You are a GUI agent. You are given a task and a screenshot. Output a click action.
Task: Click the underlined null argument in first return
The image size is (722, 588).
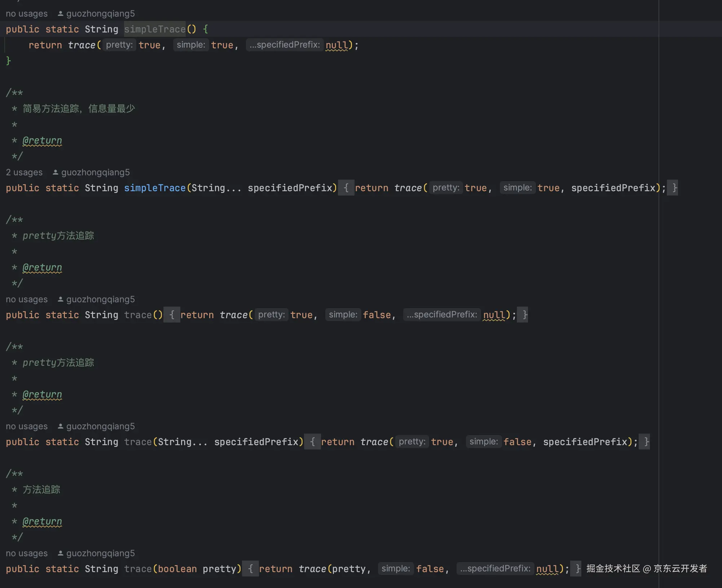coord(336,45)
